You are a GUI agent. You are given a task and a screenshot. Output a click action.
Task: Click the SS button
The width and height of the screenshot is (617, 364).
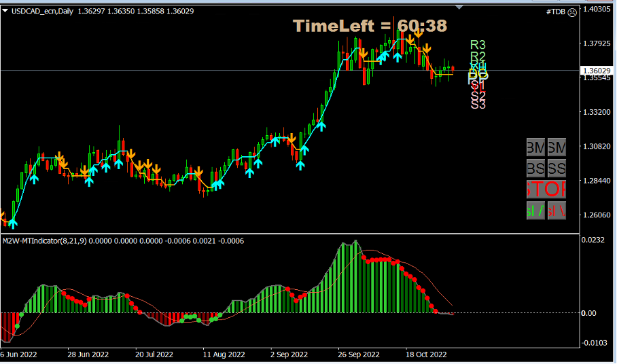point(557,168)
